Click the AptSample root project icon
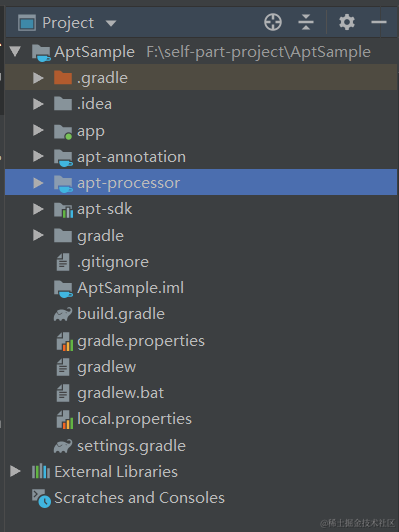This screenshot has height=532, width=399. coord(41,53)
